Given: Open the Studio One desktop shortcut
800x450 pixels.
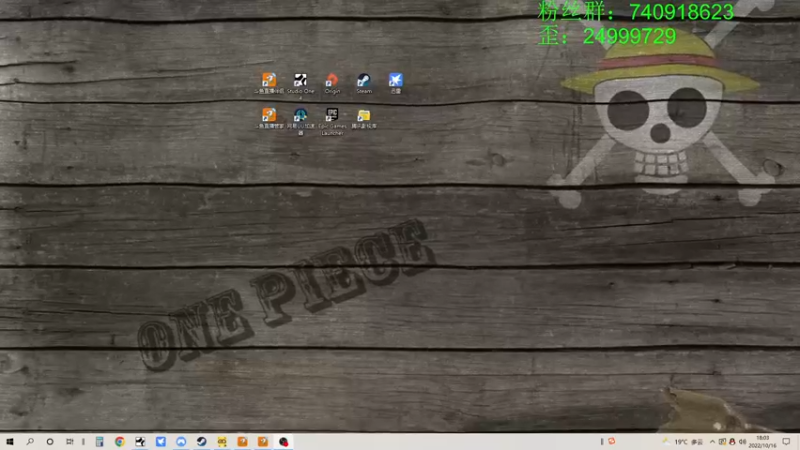Looking at the screenshot, I should (x=301, y=85).
